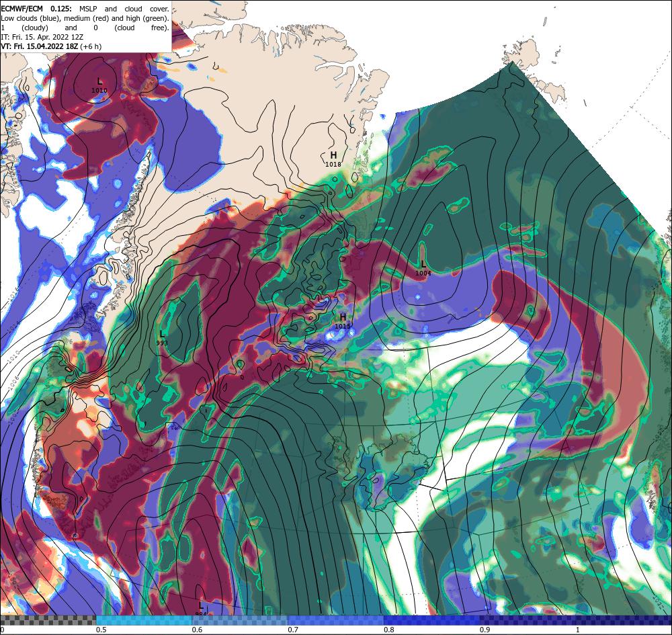672x635 pixels.
Task: Click the high pressure 'H 1018' marker
Action: pos(333,159)
